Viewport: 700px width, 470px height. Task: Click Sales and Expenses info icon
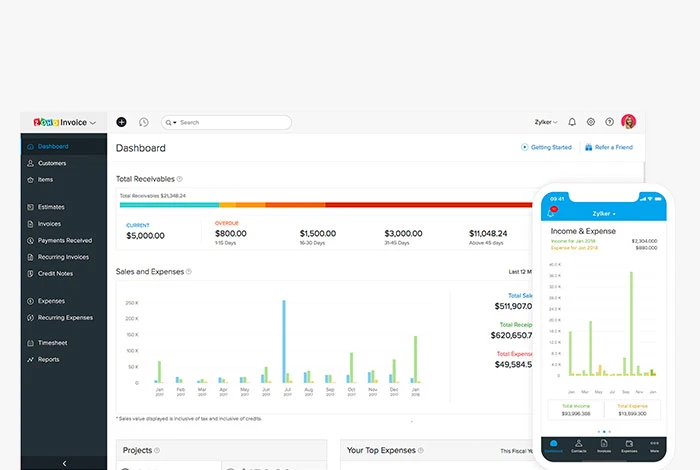189,271
